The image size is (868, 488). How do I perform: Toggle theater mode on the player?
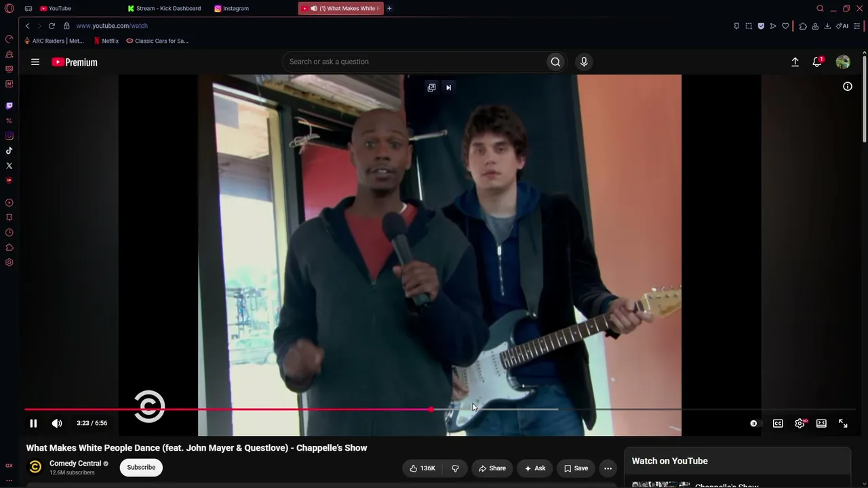pyautogui.click(x=821, y=423)
